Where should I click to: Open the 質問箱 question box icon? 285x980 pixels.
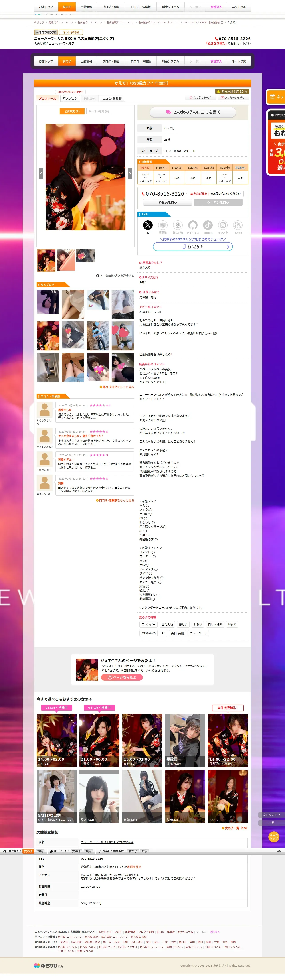pos(163,225)
